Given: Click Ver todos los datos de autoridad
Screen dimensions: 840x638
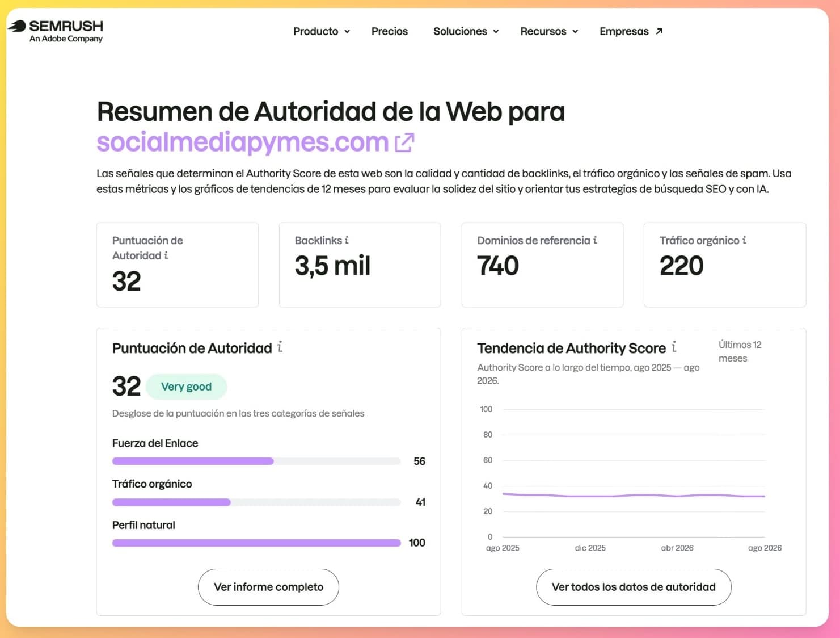Looking at the screenshot, I should (x=634, y=587).
